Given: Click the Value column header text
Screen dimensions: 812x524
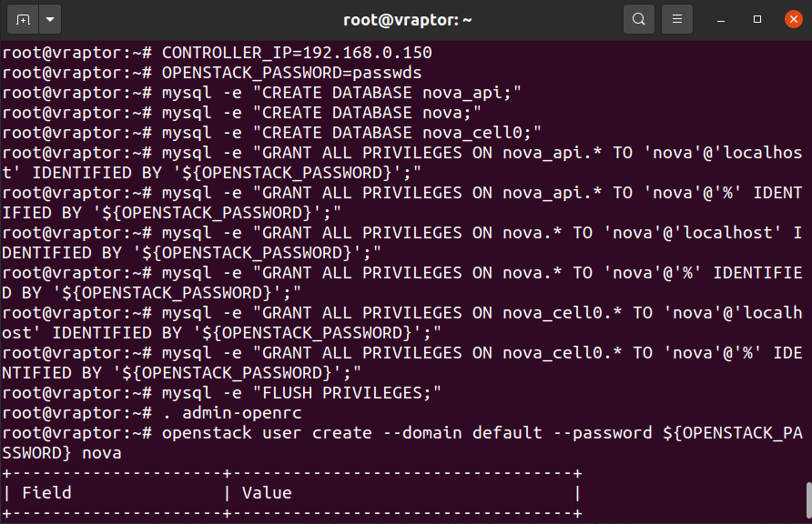Looking at the screenshot, I should coord(267,493).
